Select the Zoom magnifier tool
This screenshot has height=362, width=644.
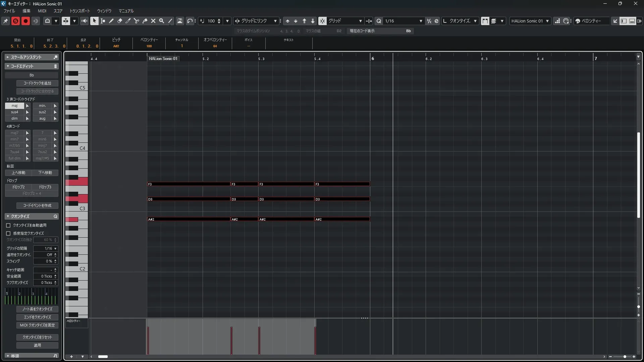162,21
